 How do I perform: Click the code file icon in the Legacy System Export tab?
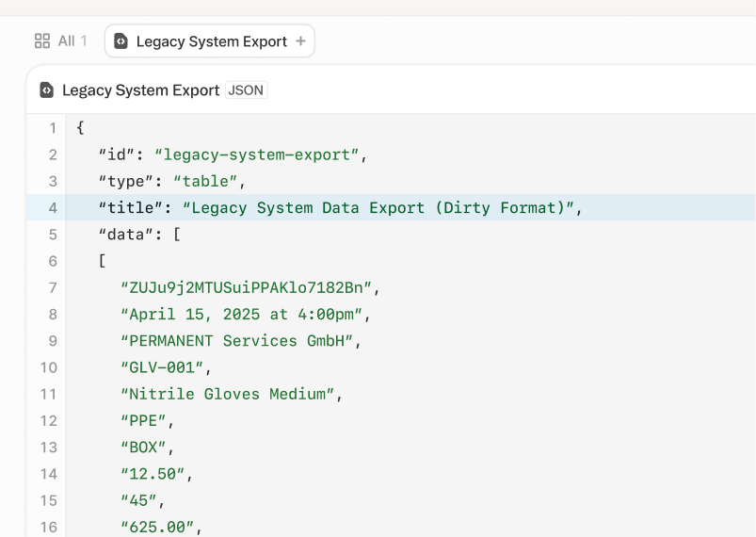(121, 41)
